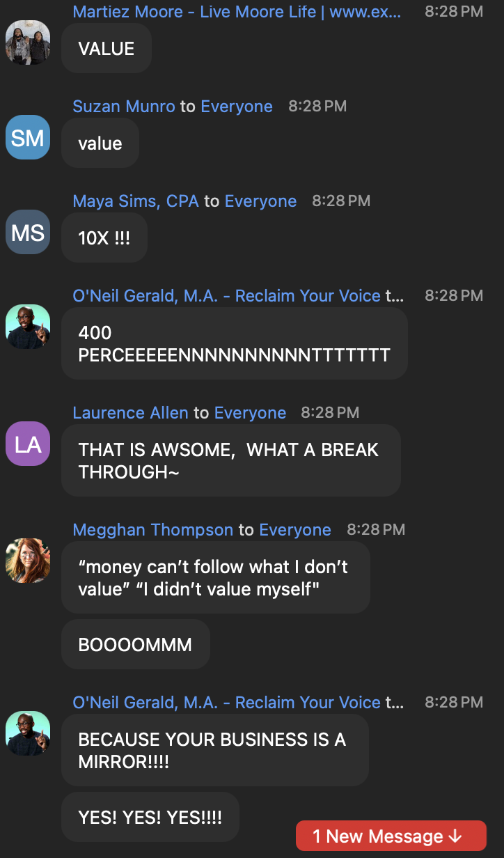Click the sender name Suzan Munro
The height and width of the screenshot is (858, 504).
124,107
